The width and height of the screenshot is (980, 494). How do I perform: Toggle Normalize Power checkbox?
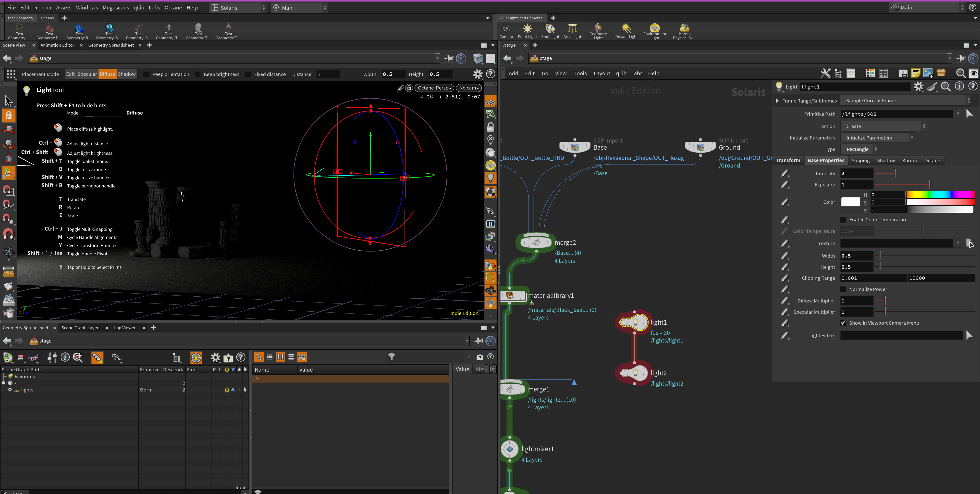pyautogui.click(x=843, y=289)
